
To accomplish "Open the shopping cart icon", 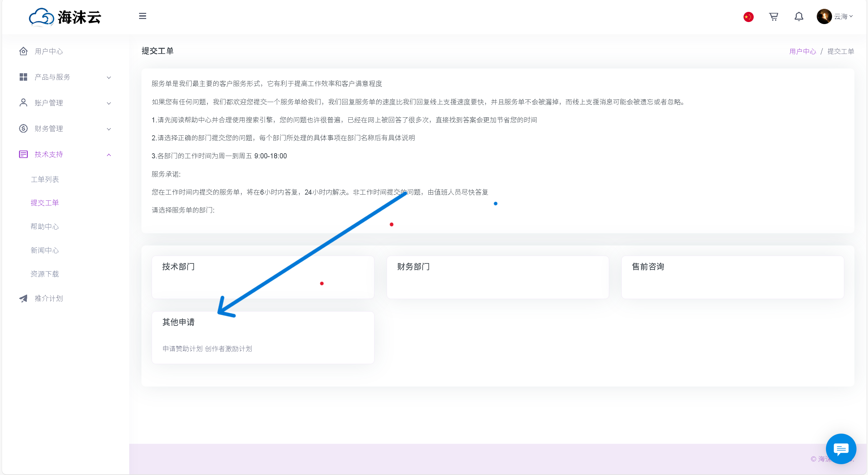I will pyautogui.click(x=773, y=17).
